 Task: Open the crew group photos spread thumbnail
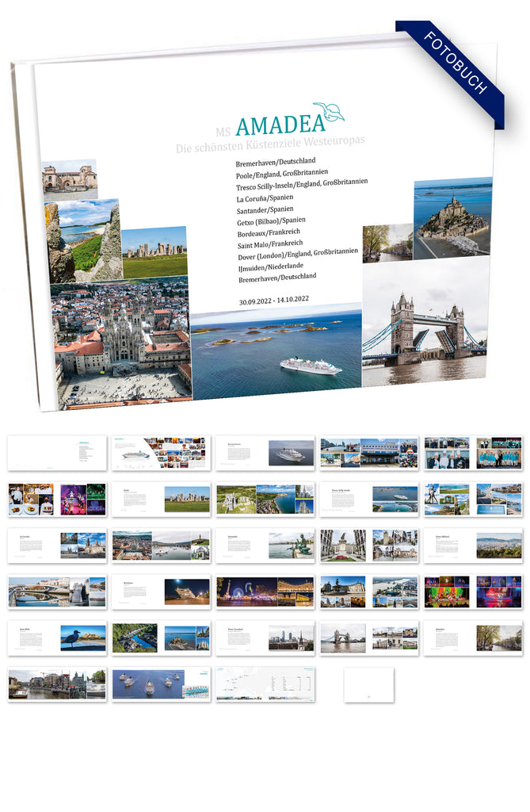click(473, 453)
